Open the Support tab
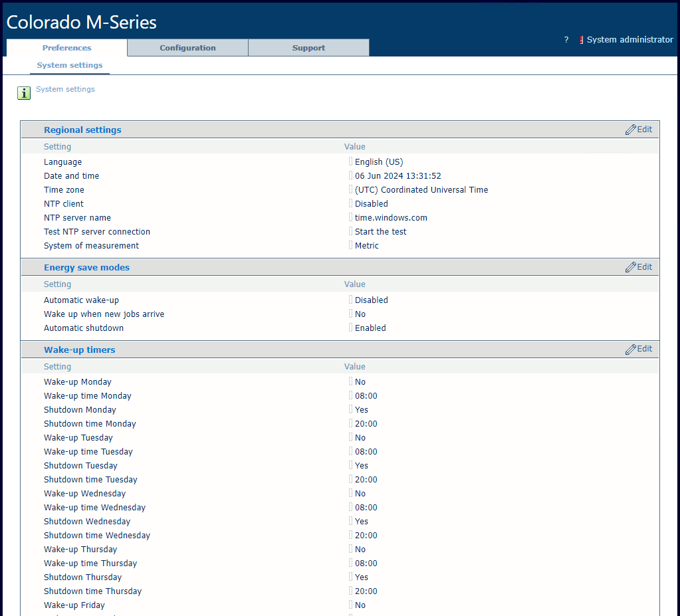This screenshot has width=680, height=616. click(x=308, y=48)
